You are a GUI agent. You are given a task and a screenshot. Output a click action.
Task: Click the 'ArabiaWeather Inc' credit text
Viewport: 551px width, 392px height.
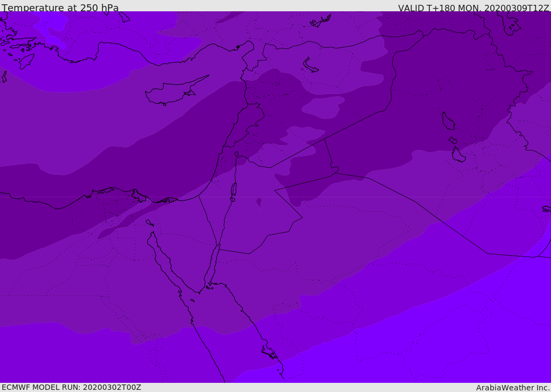click(x=512, y=388)
